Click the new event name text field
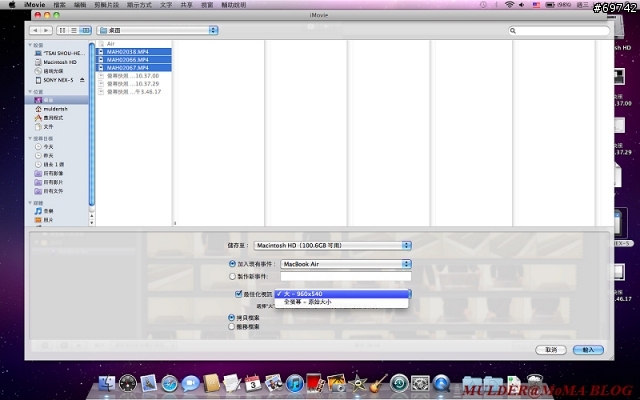This screenshot has width=640, height=400. [x=346, y=276]
